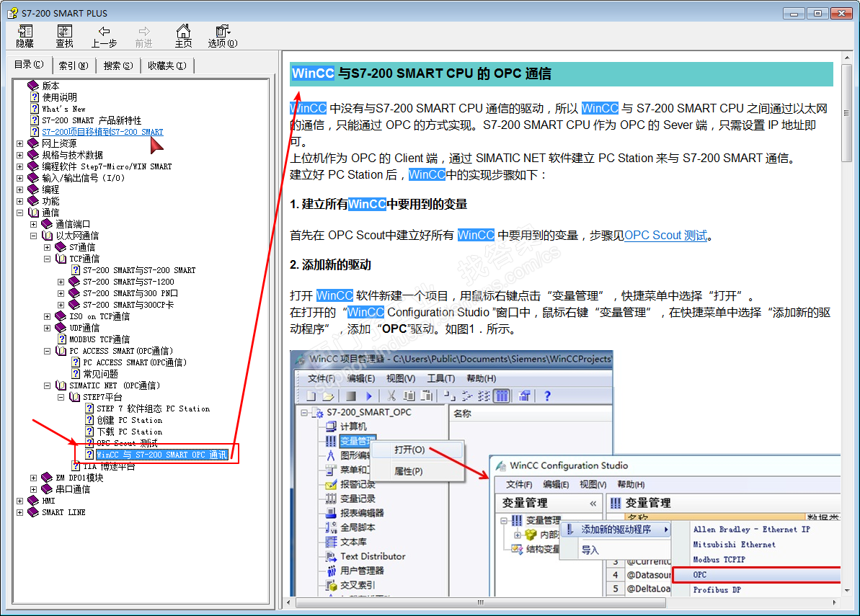Click the 前进 (Forward) toolbar icon
This screenshot has width=860, height=616.
click(143, 31)
